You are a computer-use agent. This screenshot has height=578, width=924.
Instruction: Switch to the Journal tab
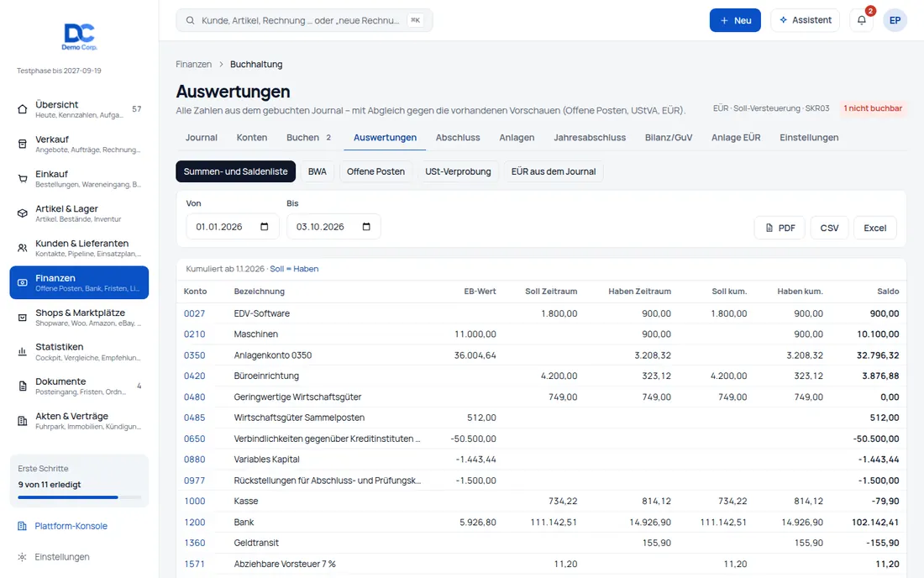point(201,137)
